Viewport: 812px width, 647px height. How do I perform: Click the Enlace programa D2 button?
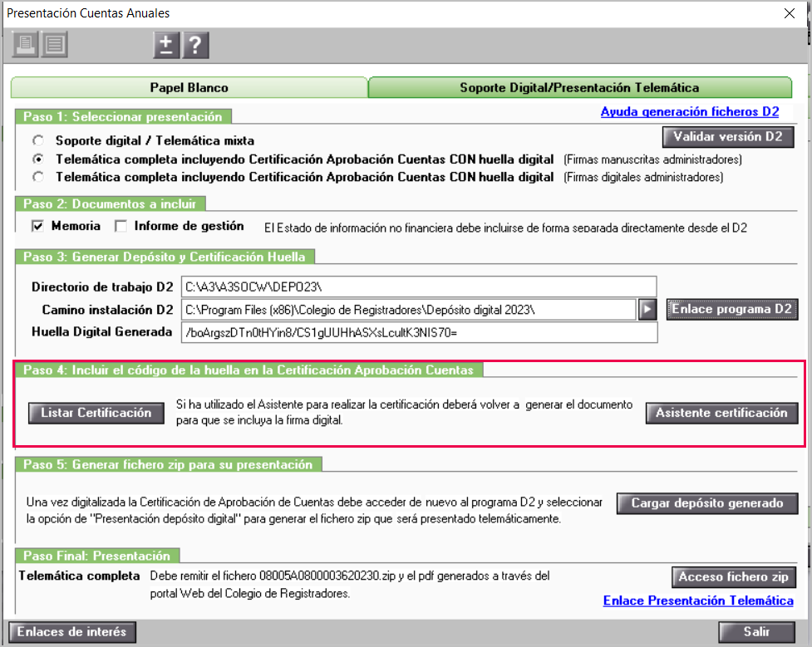[731, 309]
